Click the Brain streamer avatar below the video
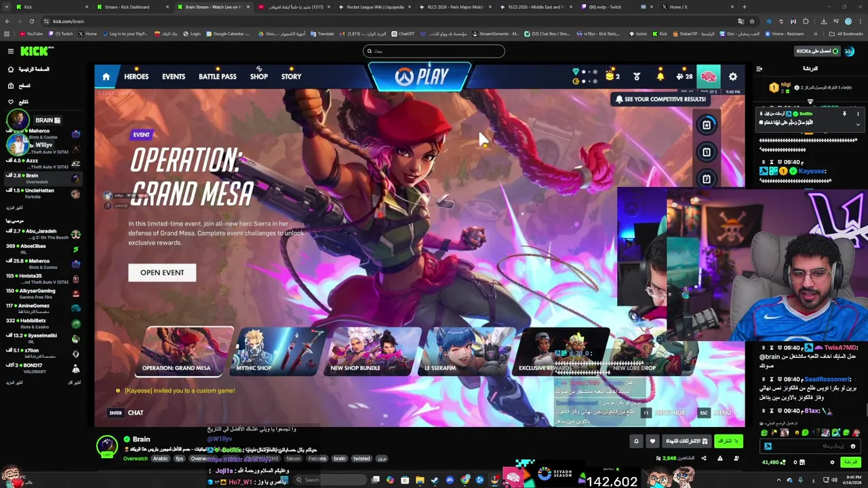Image resolution: width=868 pixels, height=488 pixels. [106, 445]
